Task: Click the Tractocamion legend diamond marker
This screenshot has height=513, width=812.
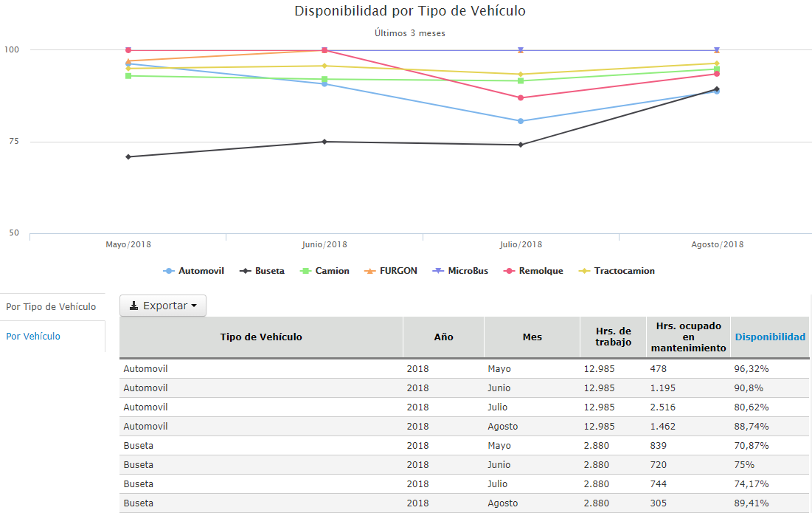Action: (585, 271)
